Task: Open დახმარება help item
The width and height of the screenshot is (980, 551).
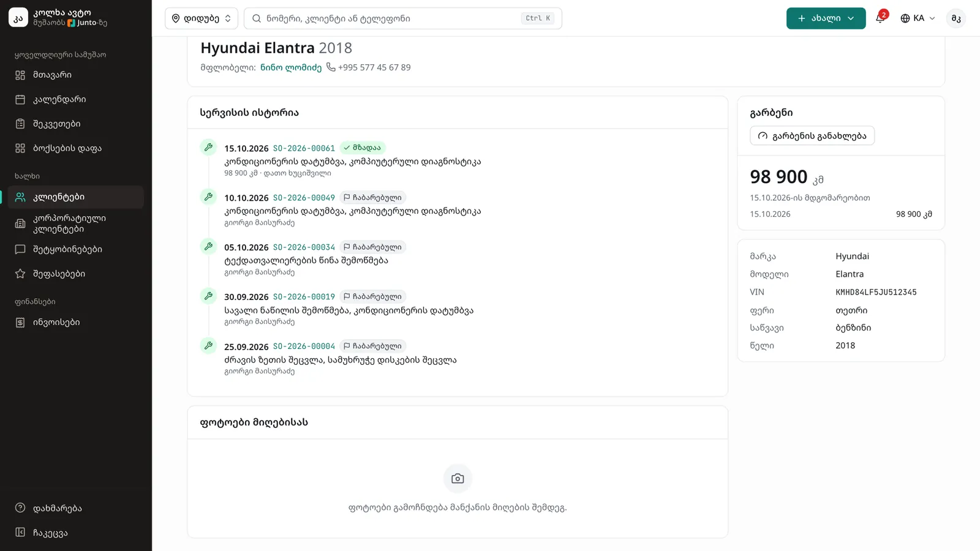Action: (x=76, y=508)
